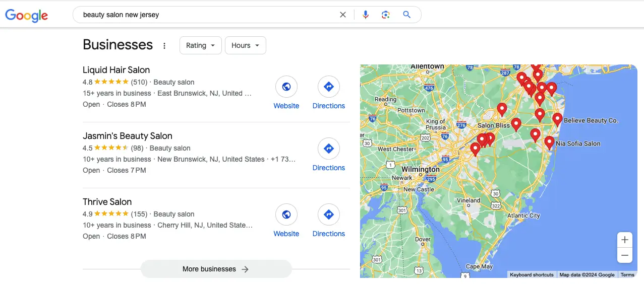Open Thrive Salon website globe icon
The height and width of the screenshot is (286, 644).
(x=286, y=214)
